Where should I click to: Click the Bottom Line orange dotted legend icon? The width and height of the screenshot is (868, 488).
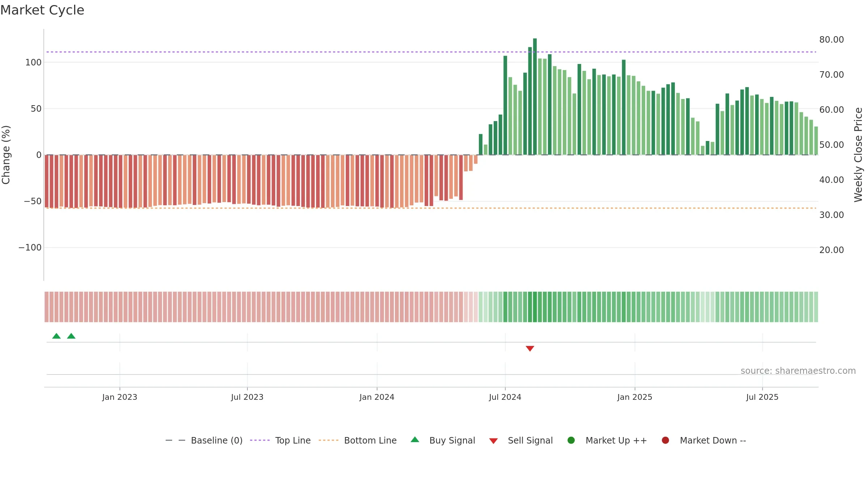tap(329, 440)
